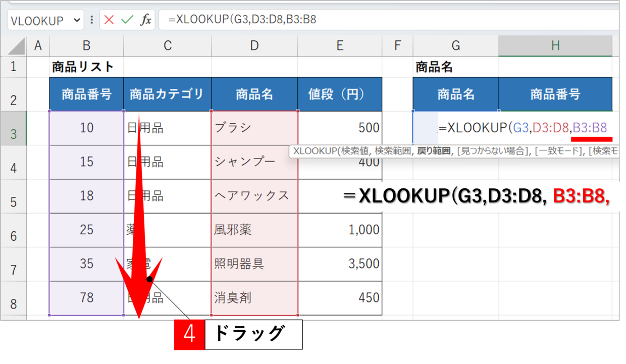Click cell with product number 78
The image size is (626, 364).
pos(86,298)
